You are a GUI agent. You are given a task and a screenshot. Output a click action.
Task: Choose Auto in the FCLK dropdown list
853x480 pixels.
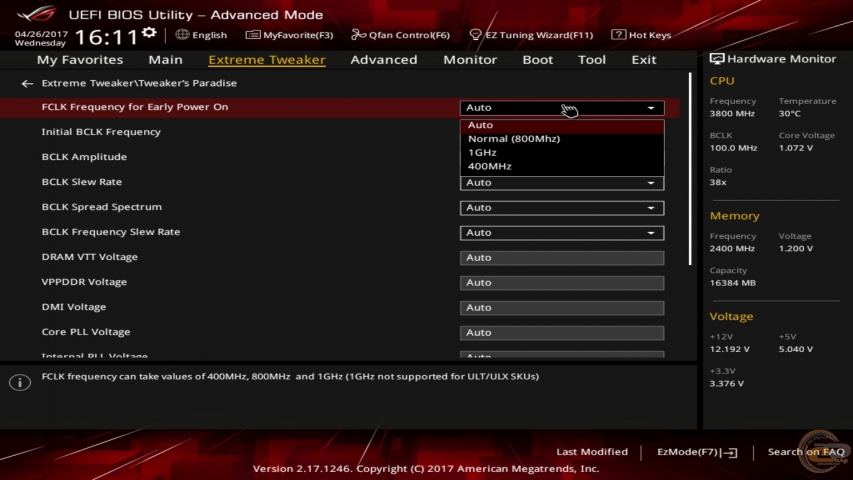pyautogui.click(x=562, y=125)
